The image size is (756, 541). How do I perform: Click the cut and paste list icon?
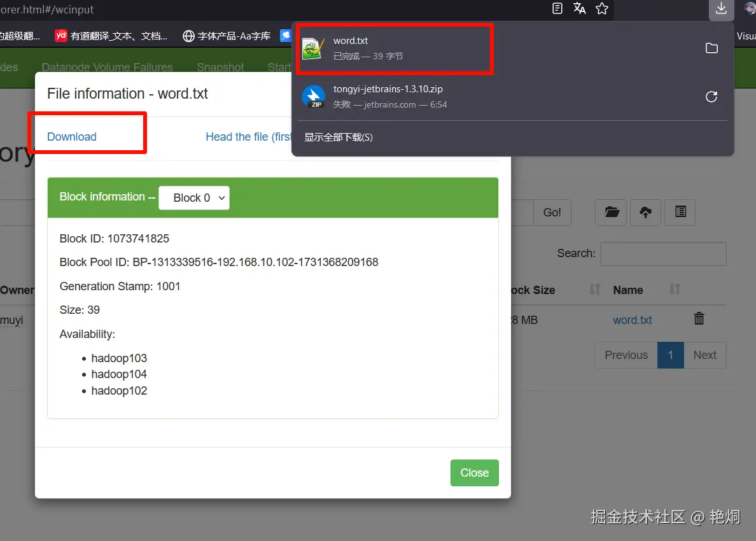coord(680,212)
